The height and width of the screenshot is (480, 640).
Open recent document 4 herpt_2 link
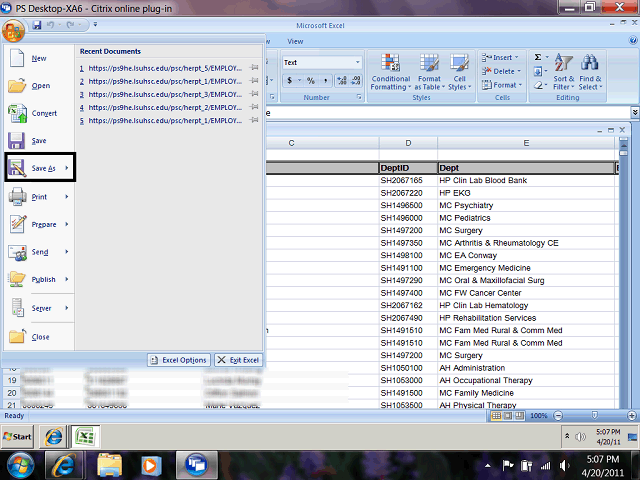(x=165, y=107)
